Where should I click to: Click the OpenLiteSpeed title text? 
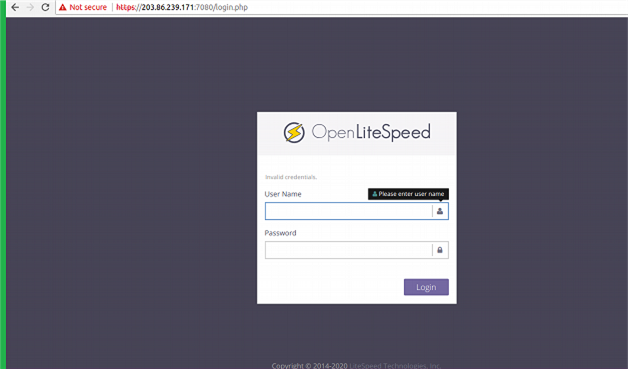[371, 132]
